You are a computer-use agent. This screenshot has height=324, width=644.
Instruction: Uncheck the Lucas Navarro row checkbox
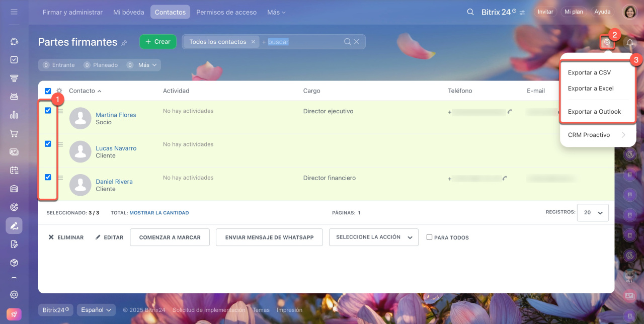click(x=48, y=144)
